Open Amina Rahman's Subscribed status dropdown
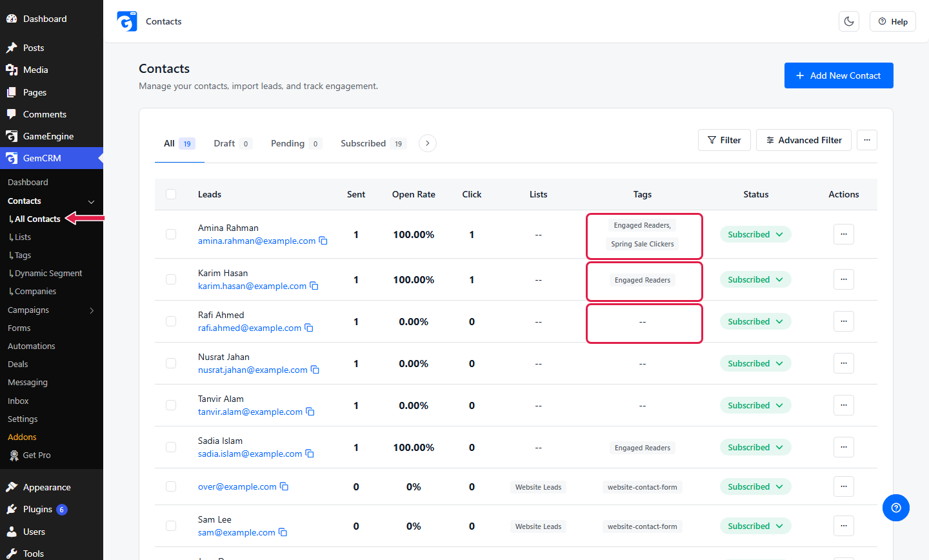 pos(755,234)
